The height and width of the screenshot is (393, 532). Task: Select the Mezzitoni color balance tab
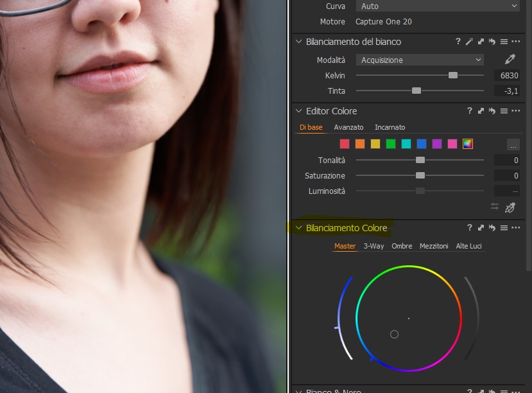434,246
